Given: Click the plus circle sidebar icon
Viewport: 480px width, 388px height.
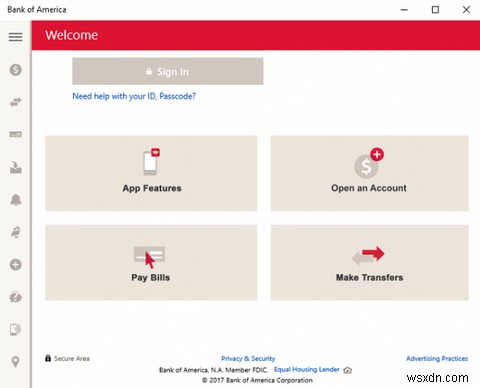Looking at the screenshot, I should coord(15,265).
